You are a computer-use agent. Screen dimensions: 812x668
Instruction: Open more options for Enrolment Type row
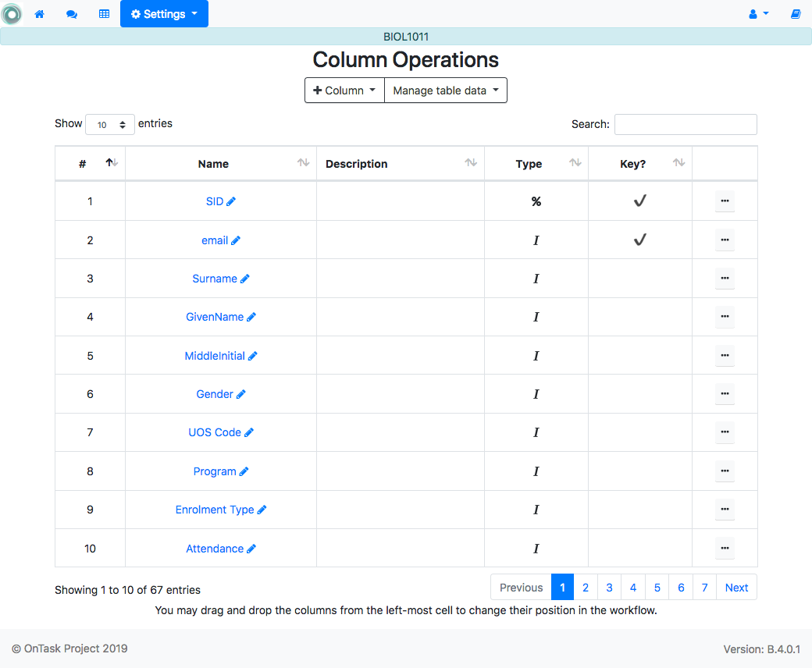(x=725, y=509)
